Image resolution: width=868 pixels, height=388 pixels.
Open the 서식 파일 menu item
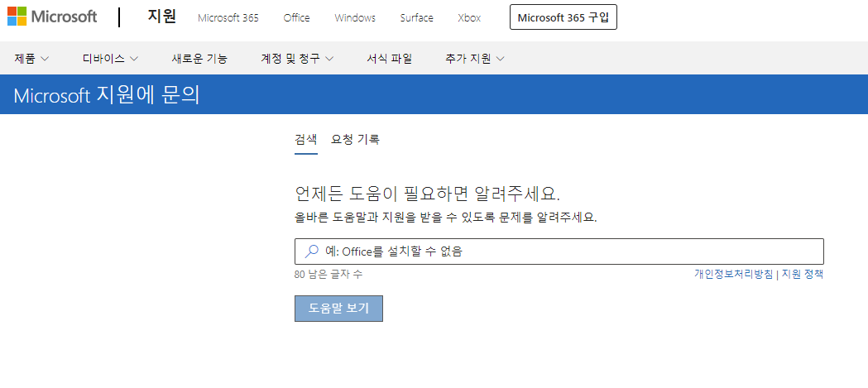pyautogui.click(x=389, y=58)
